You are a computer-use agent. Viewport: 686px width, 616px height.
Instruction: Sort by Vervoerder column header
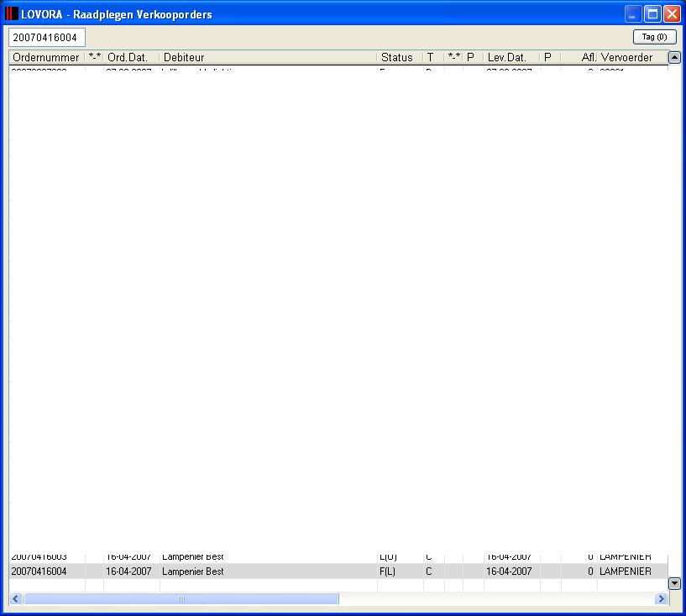coord(632,57)
